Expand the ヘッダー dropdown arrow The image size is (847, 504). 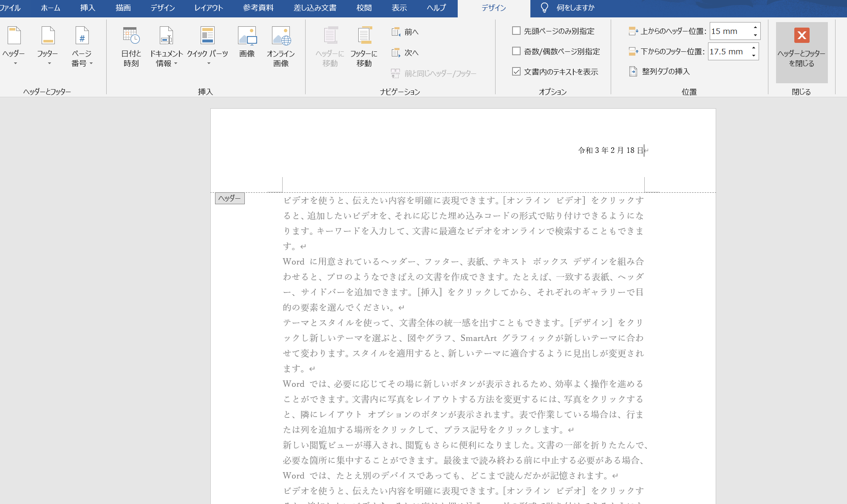pos(15,64)
